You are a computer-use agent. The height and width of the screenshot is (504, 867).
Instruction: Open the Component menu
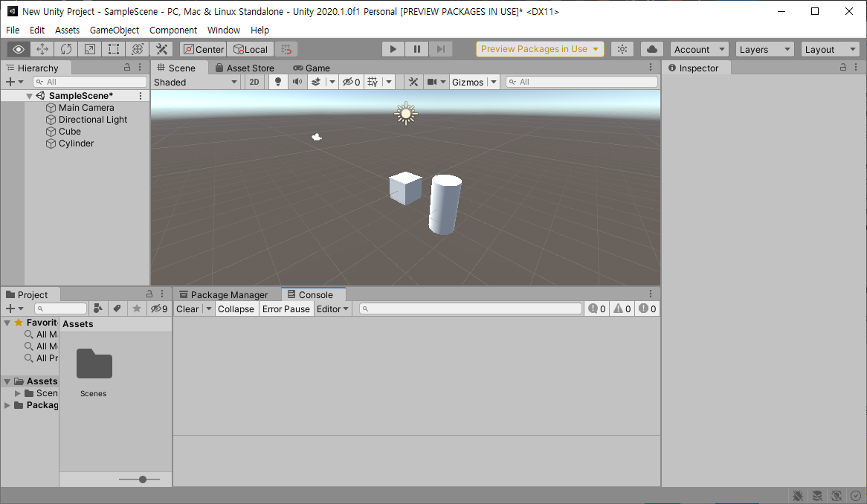point(173,30)
